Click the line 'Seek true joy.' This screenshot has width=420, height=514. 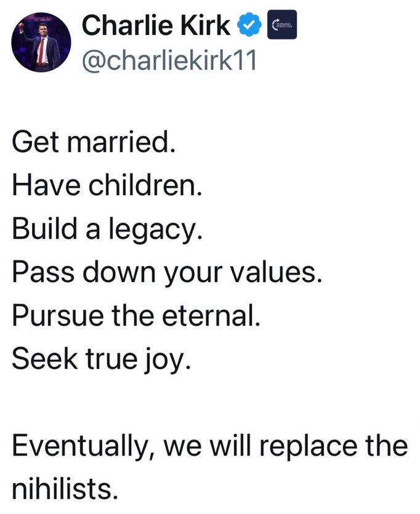coord(101,359)
